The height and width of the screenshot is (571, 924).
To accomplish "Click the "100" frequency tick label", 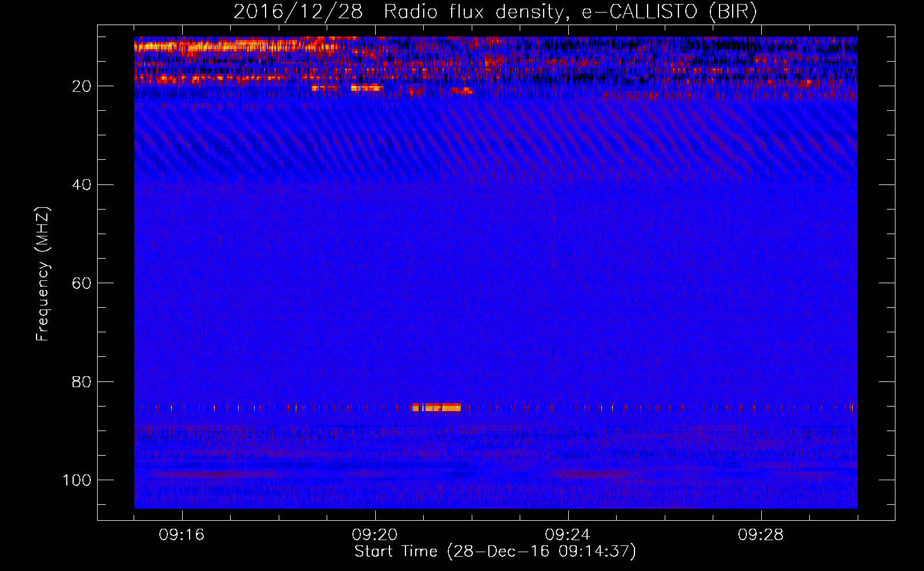I will pyautogui.click(x=77, y=480).
